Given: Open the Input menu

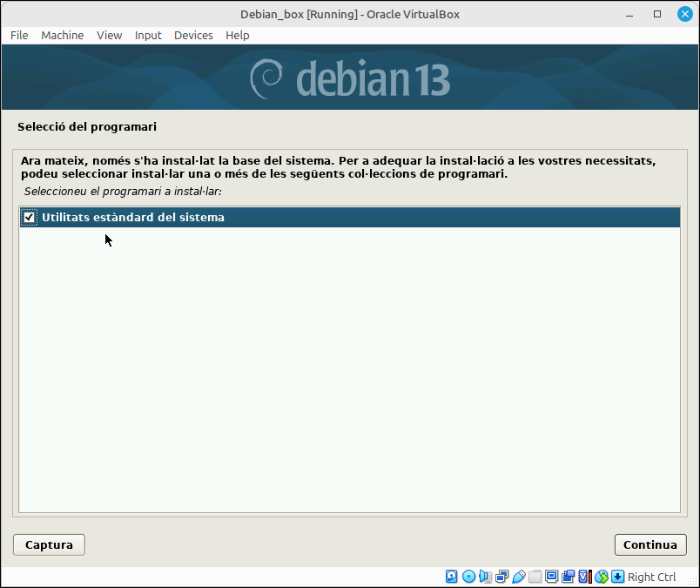Looking at the screenshot, I should (148, 36).
